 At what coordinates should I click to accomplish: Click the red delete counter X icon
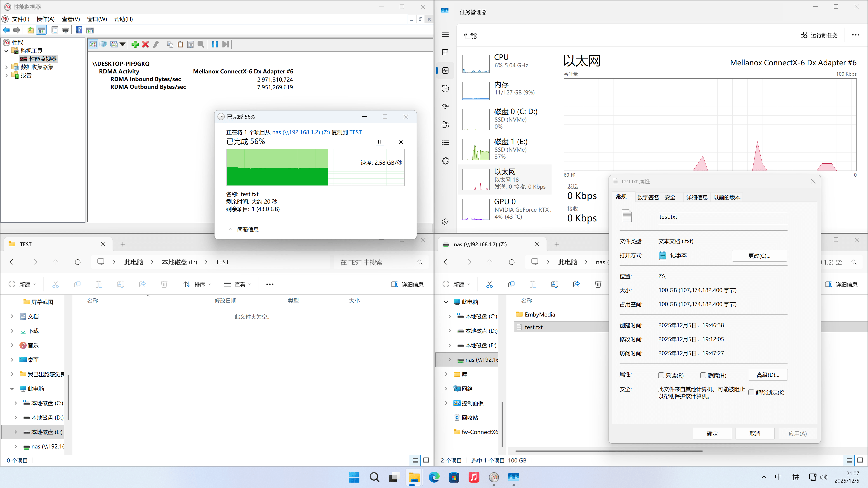[146, 44]
